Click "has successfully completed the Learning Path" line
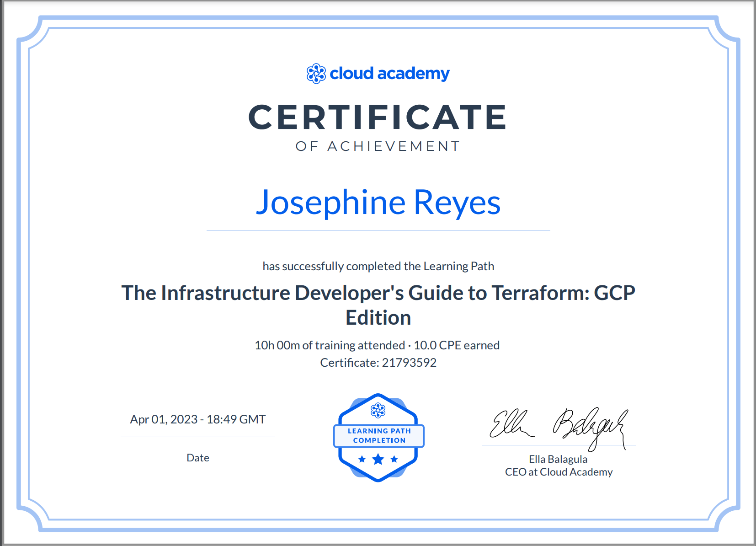The image size is (756, 546). point(378,266)
